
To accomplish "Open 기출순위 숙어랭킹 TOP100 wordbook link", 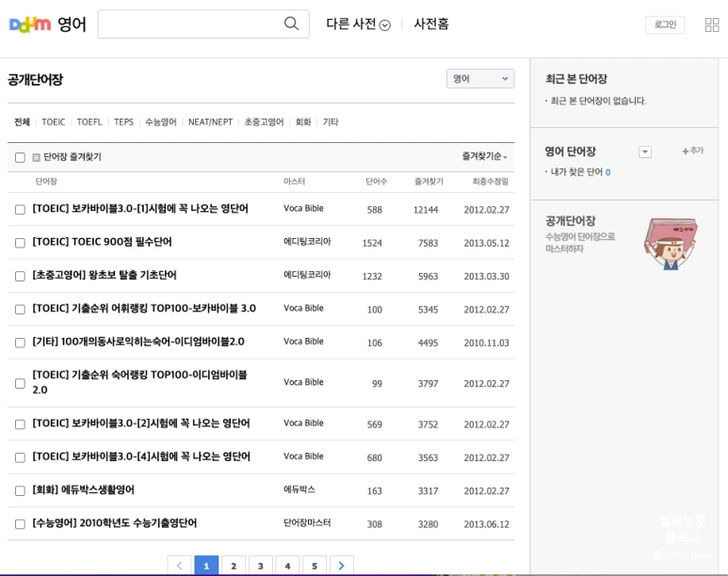I will [139, 382].
